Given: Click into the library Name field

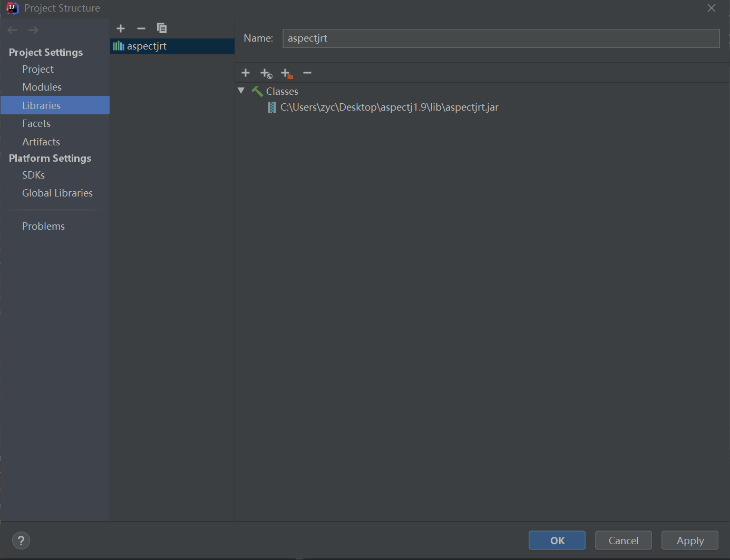Looking at the screenshot, I should [x=501, y=38].
